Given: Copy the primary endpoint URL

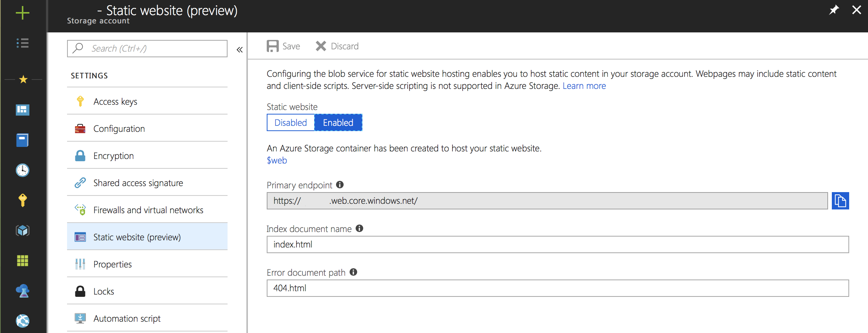Looking at the screenshot, I should (x=840, y=201).
